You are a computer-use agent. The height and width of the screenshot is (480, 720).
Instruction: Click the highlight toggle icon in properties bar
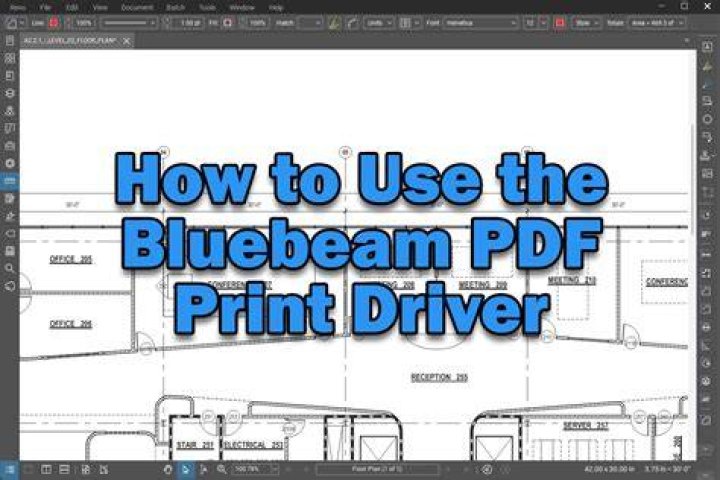[334, 23]
